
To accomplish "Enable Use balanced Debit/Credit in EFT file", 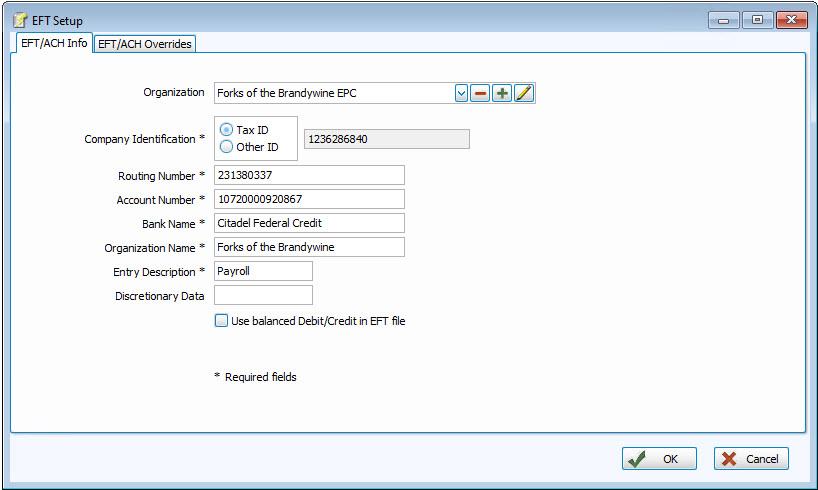I will coord(221,320).
